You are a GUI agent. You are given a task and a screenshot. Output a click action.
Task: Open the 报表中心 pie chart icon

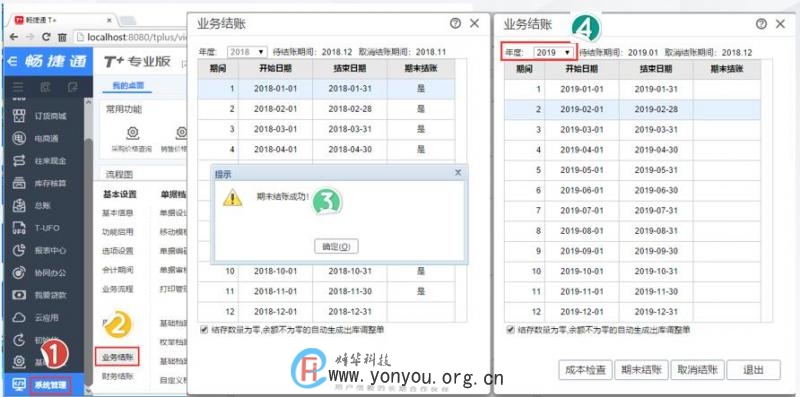point(19,250)
